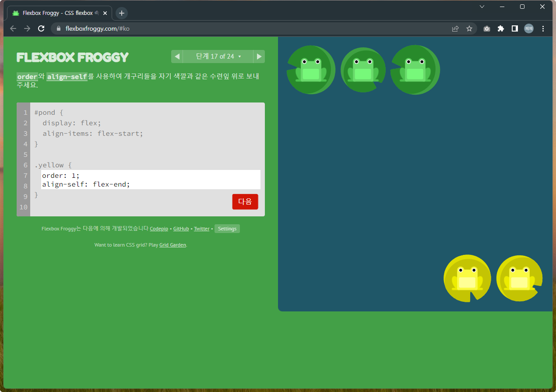Viewport: 556px width, 392px height.
Task: Click the site lock icon in the address bar
Action: coord(59,28)
